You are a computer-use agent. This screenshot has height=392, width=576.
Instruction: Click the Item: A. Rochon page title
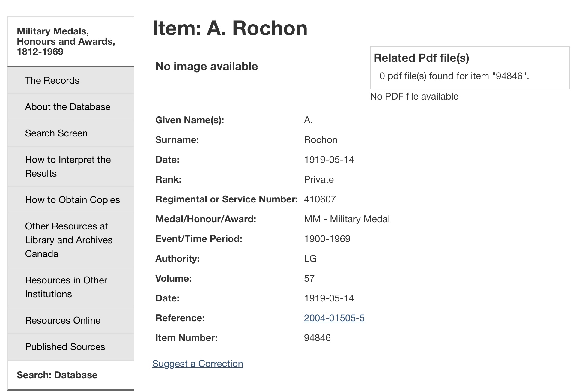click(230, 28)
